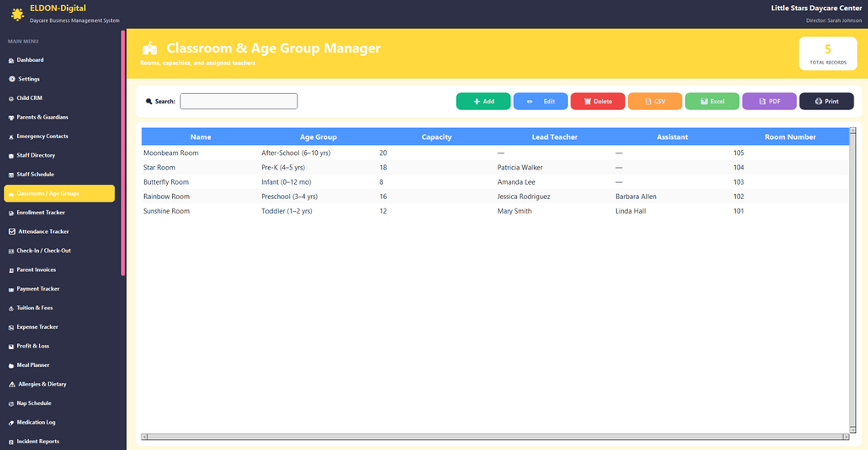
Task: Click the Parent Invoices icon
Action: coord(11,270)
